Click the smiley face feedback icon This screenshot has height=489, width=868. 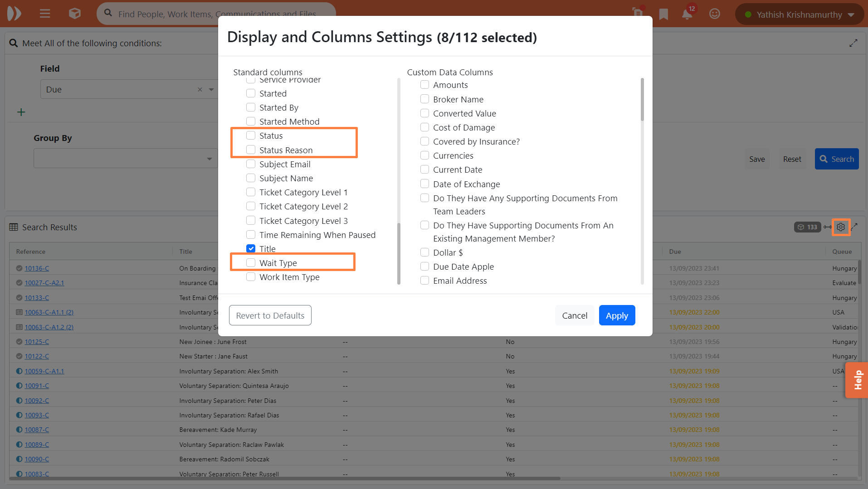715,14
